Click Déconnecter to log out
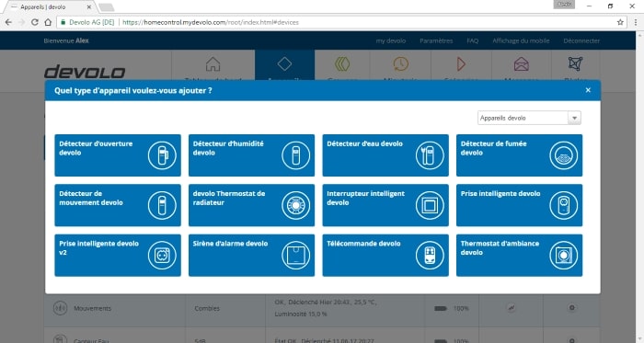 [x=581, y=40]
